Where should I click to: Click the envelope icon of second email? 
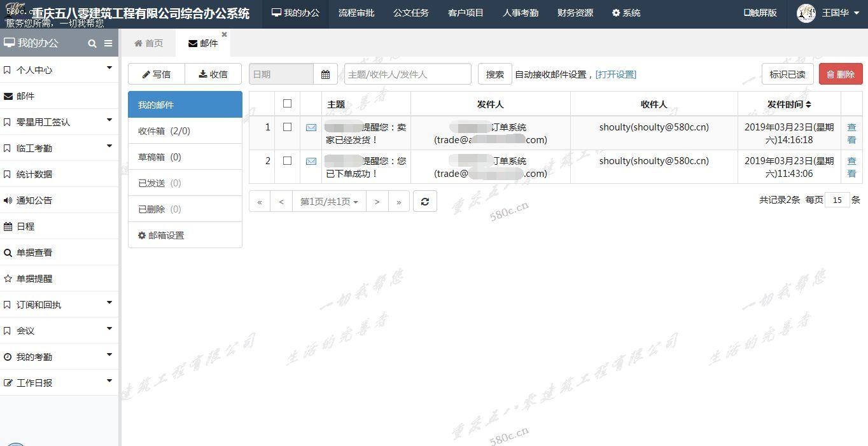pyautogui.click(x=311, y=161)
